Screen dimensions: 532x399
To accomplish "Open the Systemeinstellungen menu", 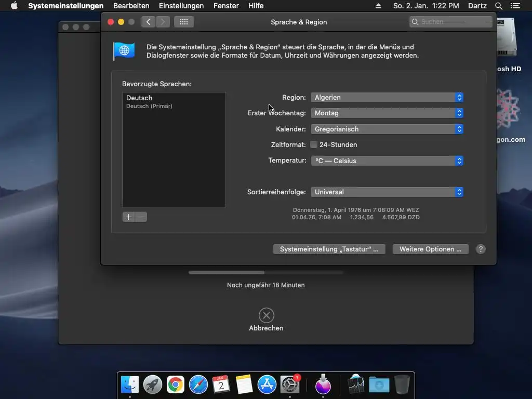I will [66, 6].
